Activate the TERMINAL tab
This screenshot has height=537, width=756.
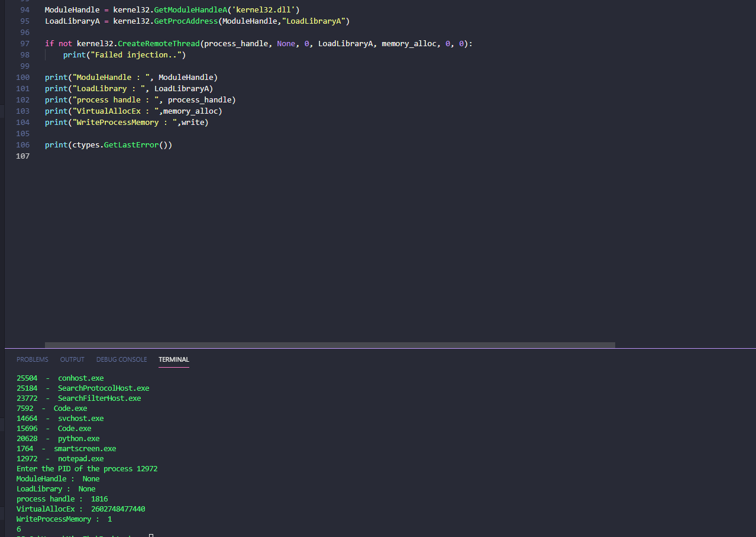[x=173, y=359]
